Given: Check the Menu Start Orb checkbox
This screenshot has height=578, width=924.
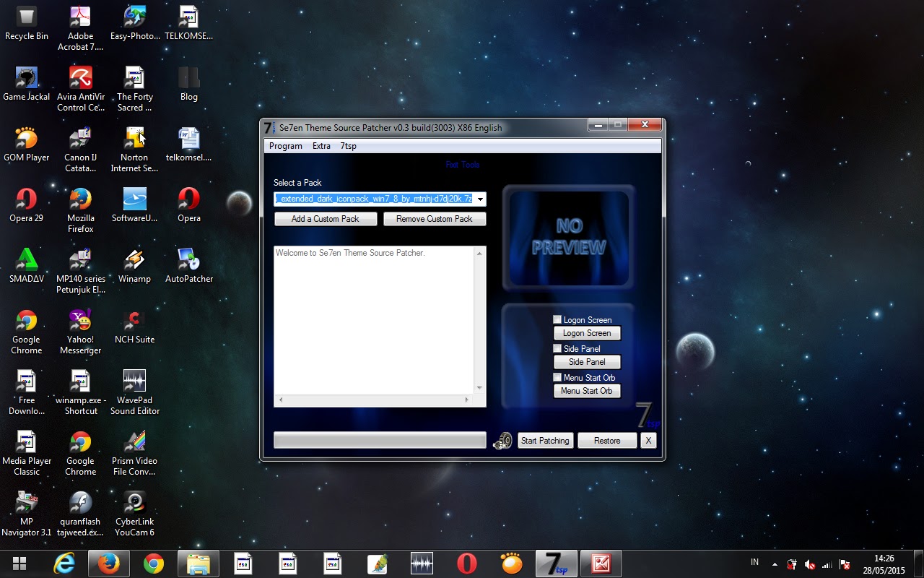Looking at the screenshot, I should [557, 377].
